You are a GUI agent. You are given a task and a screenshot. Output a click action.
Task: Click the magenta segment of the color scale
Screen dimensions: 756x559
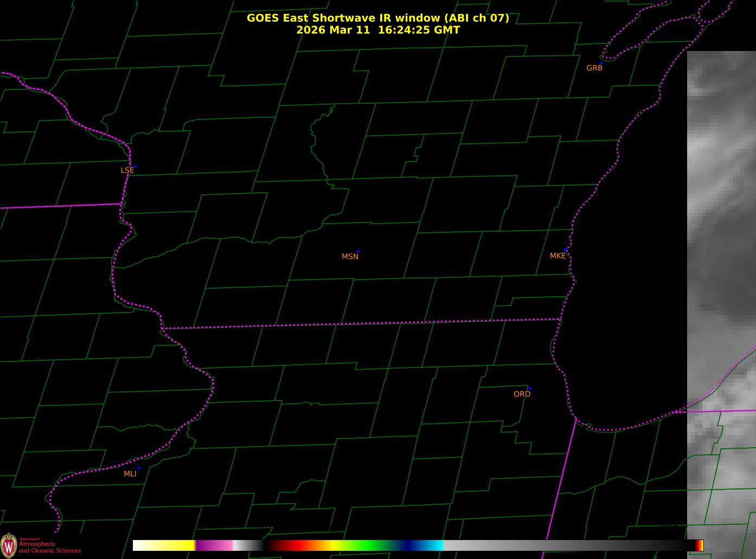pyautogui.click(x=214, y=545)
